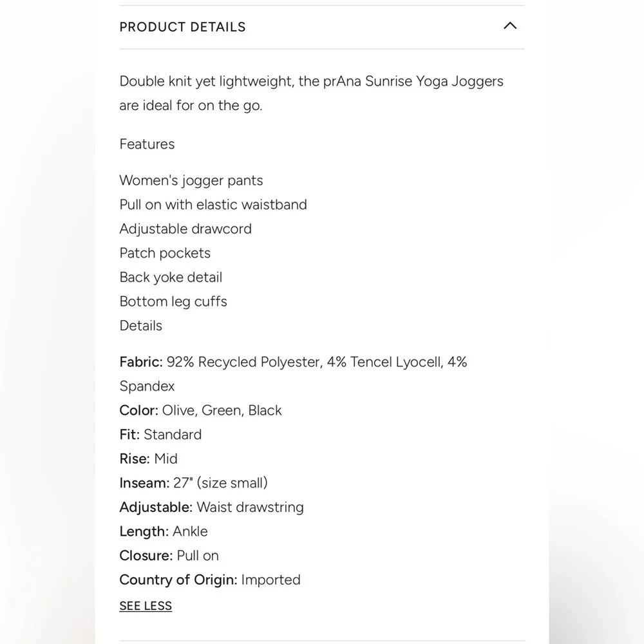
Task: Click the "Women's jogger pants" feature line
Action: coord(191,181)
